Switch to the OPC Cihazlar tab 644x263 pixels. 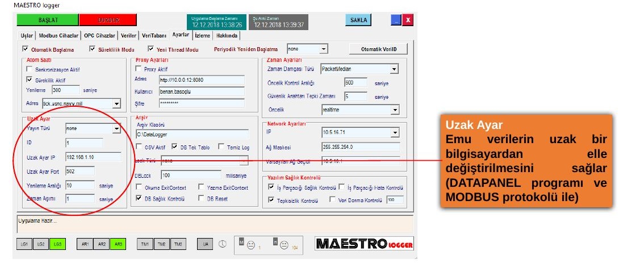tap(99, 35)
